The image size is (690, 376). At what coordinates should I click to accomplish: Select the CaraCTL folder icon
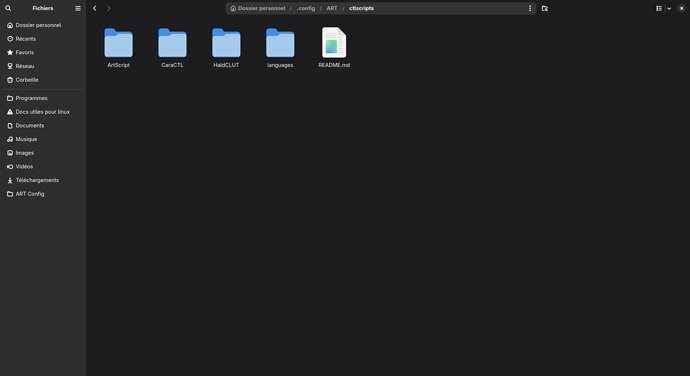point(172,43)
